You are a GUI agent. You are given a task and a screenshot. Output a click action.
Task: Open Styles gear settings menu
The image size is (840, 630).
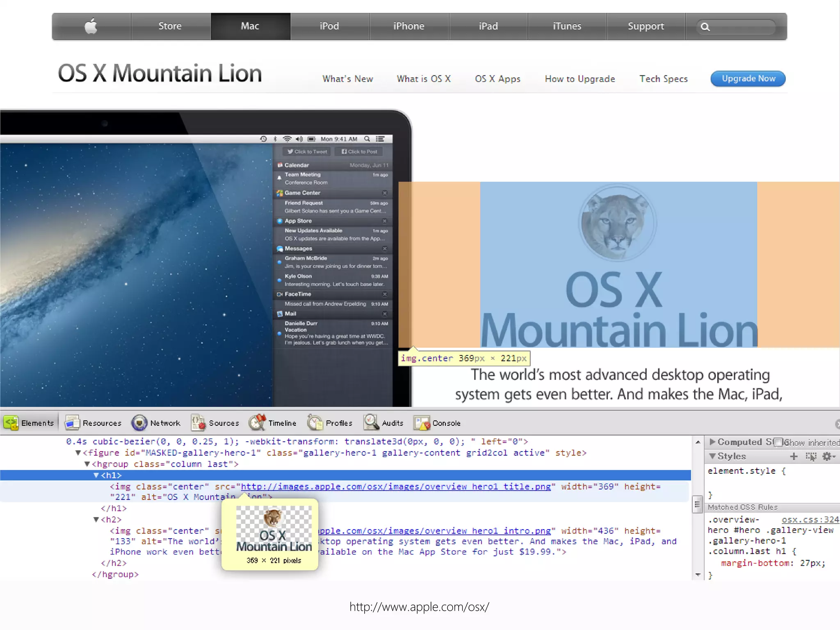coord(828,457)
